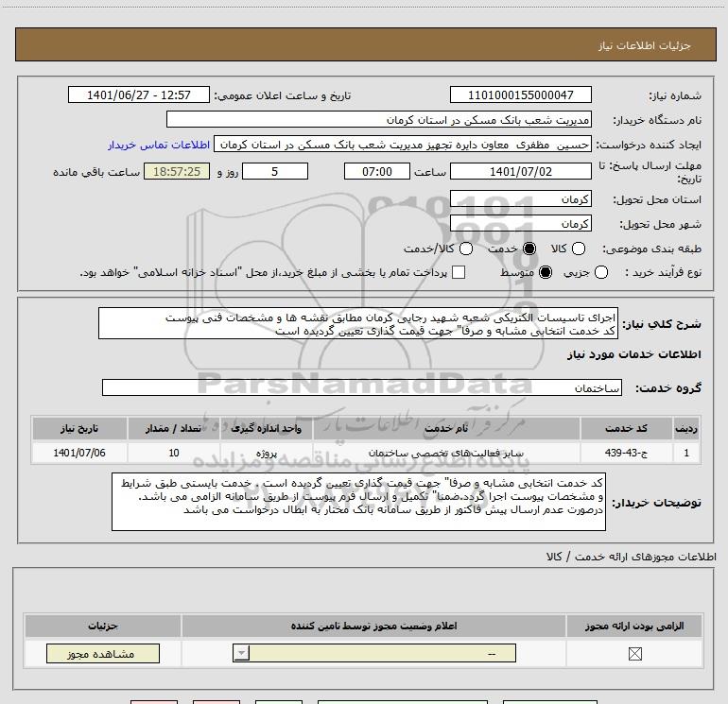
Task: Select the متوسط purchase type radio
Action: (546, 272)
